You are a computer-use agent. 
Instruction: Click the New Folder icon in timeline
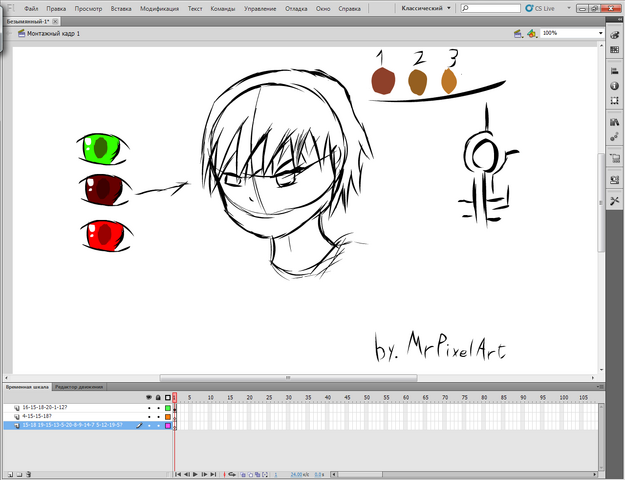click(19, 474)
